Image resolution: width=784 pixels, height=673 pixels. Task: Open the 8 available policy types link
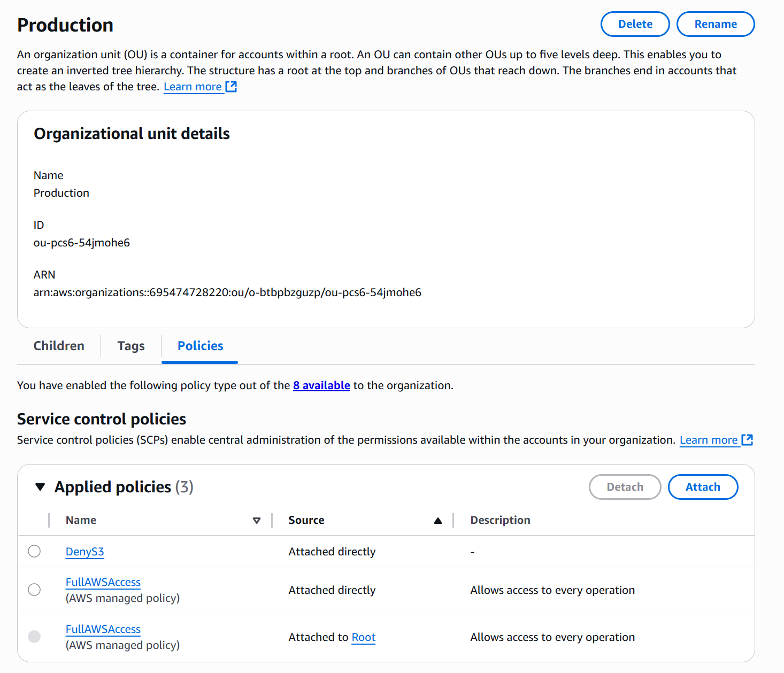[x=321, y=385]
